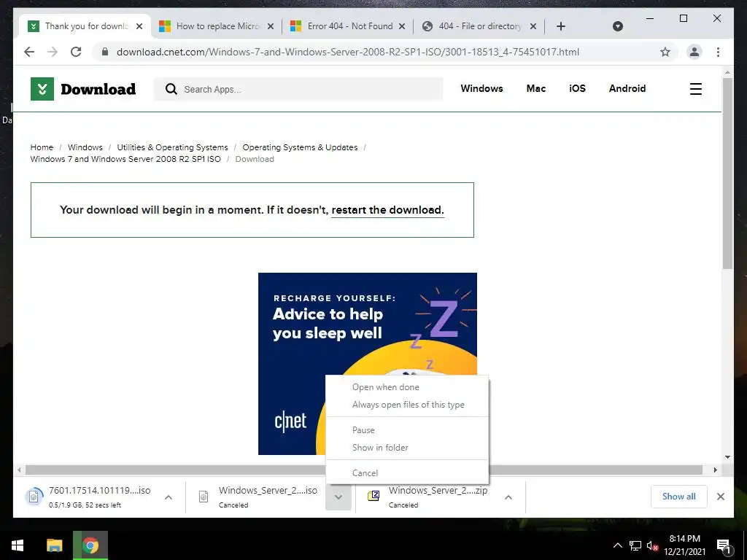Switch to the '404 - File or directory' tab
Viewport: 747px width, 560px height.
click(479, 26)
